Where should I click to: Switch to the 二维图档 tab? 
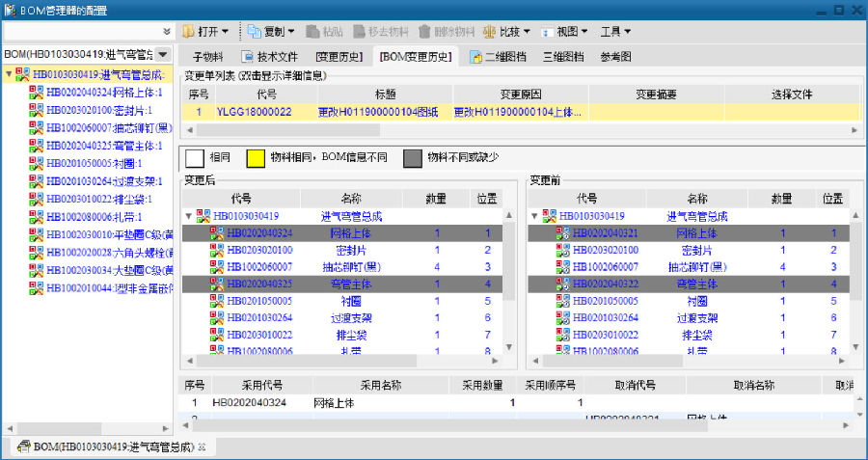click(498, 57)
